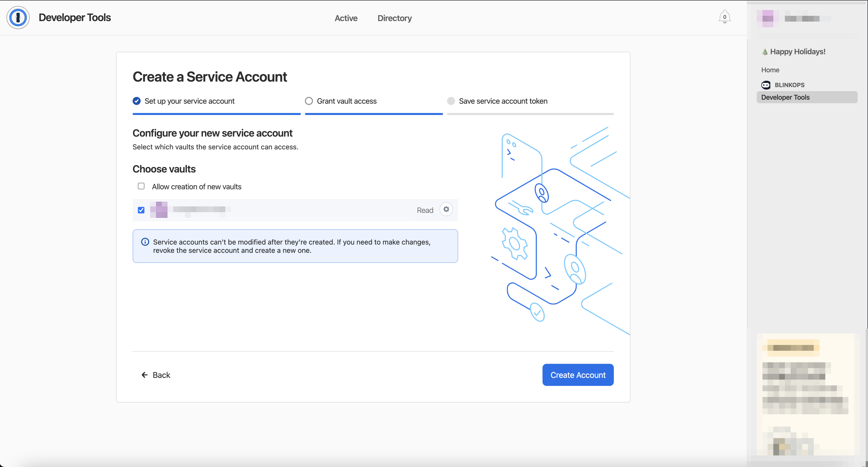This screenshot has height=467, width=868.
Task: Open Home from the sidebar
Action: [770, 70]
